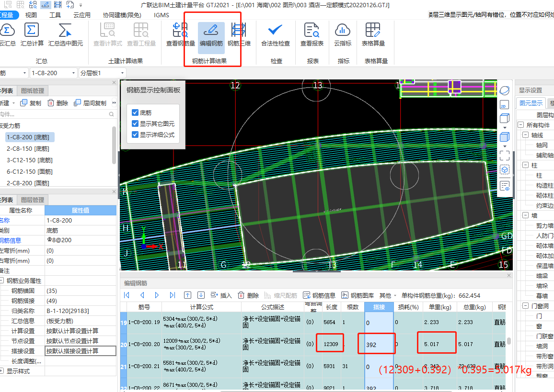Collapse 所有构件 tree node
554x392 pixels.
coord(521,125)
